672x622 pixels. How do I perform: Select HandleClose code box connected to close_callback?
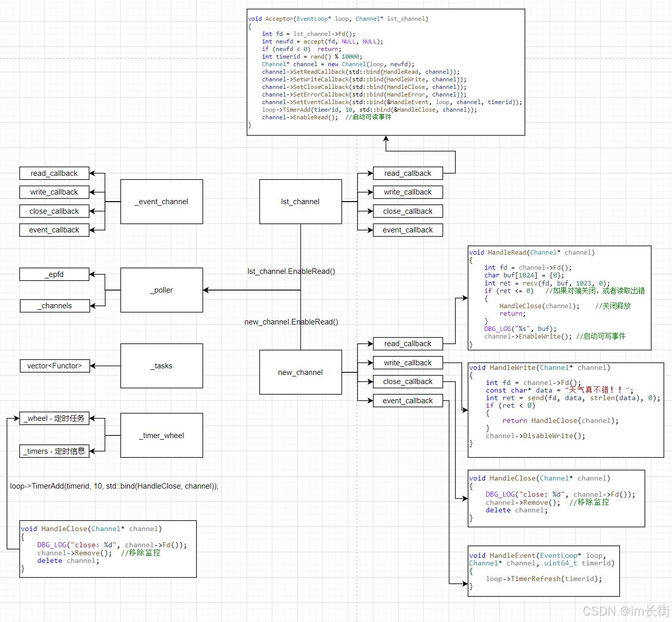(x=556, y=499)
